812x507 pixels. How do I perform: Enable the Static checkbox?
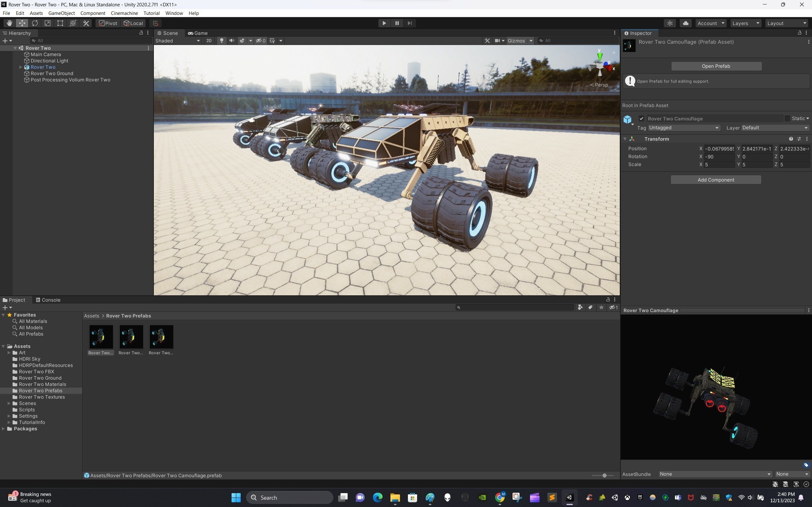point(787,119)
